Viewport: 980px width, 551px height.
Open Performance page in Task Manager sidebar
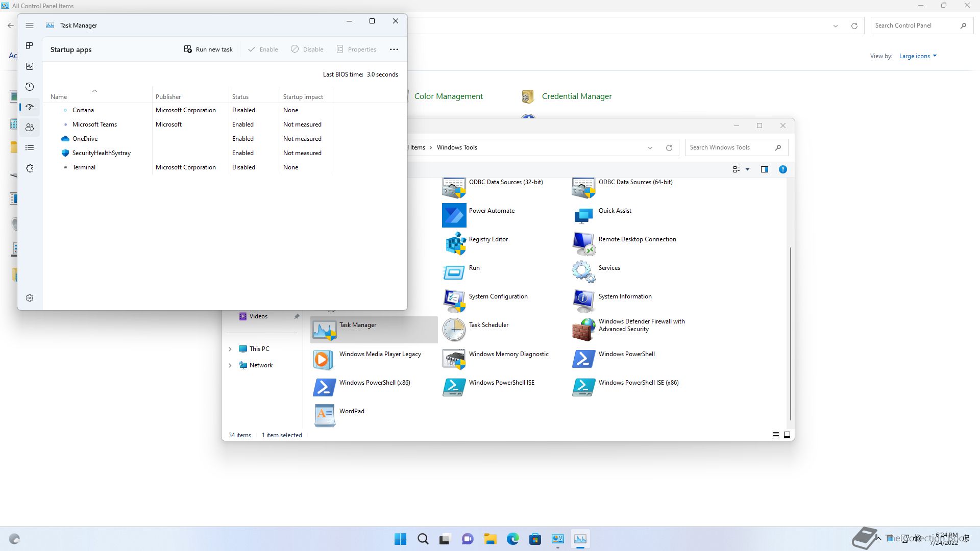point(30,66)
